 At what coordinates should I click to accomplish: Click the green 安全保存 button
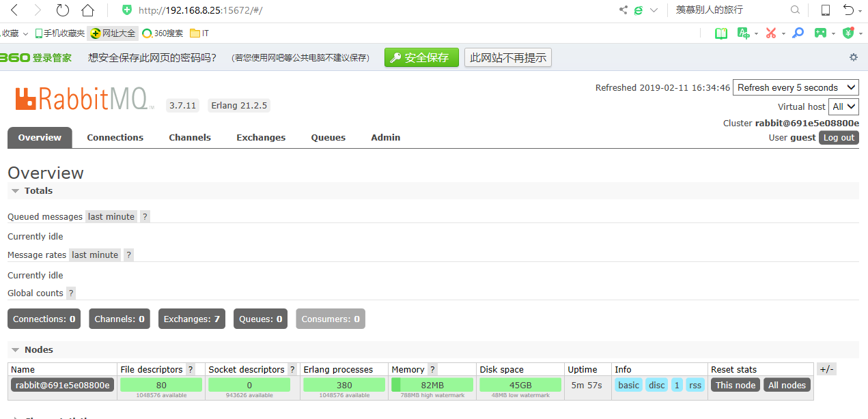coord(421,58)
